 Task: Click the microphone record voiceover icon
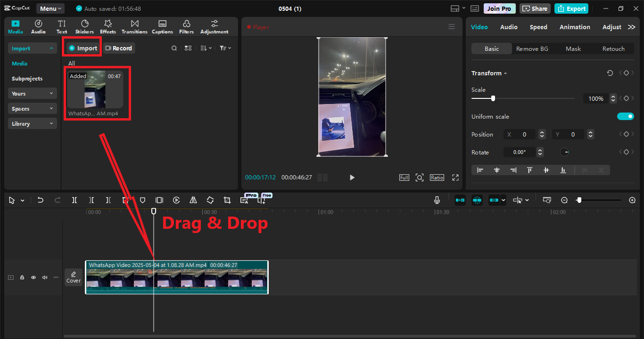click(437, 200)
